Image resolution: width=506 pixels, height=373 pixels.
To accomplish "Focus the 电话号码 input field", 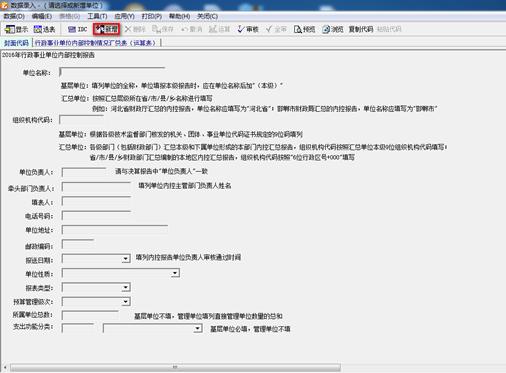I will 96,215.
